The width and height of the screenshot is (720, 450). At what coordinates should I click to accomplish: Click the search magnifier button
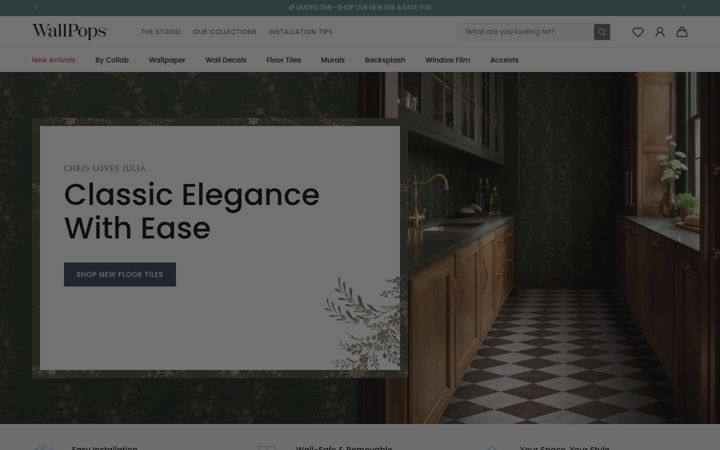(x=602, y=32)
